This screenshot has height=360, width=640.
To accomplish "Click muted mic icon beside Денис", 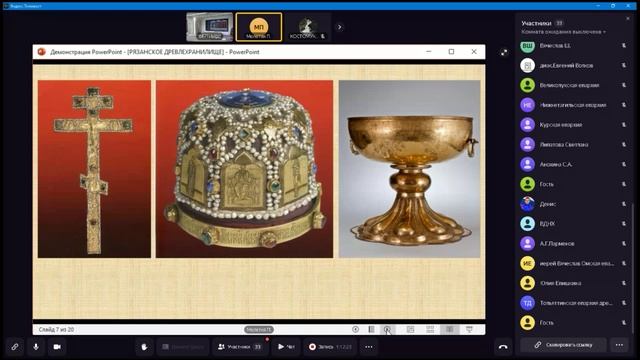I will [624, 204].
